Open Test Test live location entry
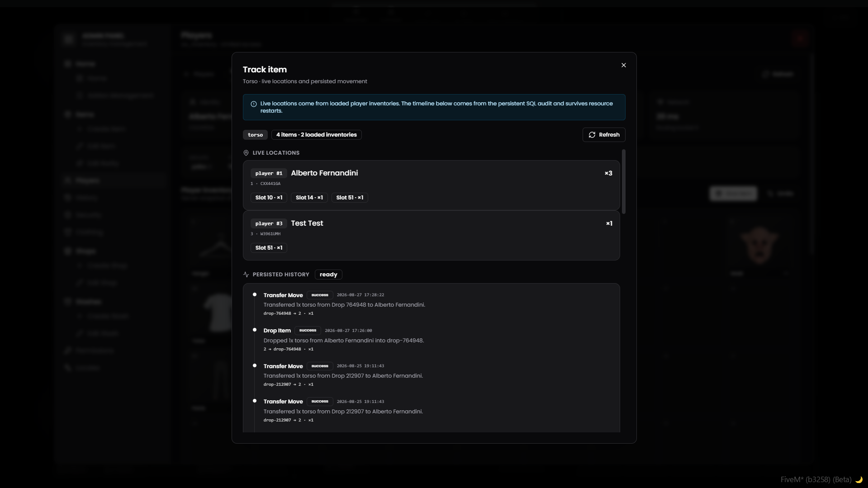 pos(431,235)
